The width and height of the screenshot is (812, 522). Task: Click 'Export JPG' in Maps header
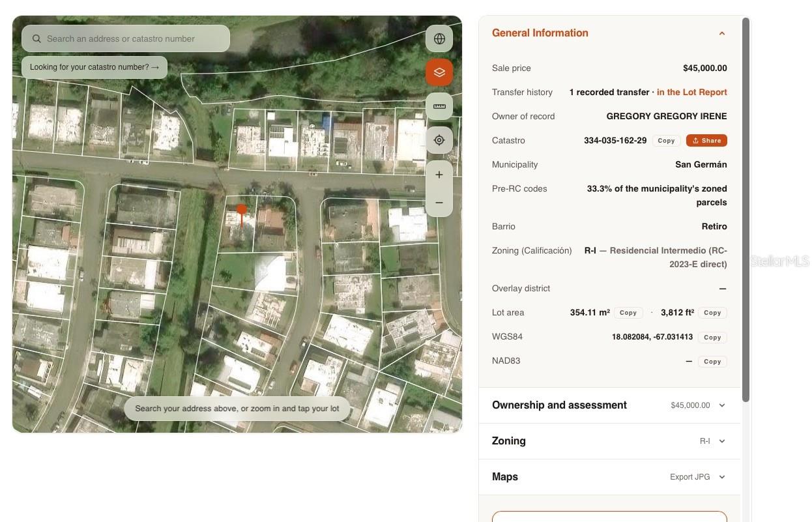coord(689,477)
